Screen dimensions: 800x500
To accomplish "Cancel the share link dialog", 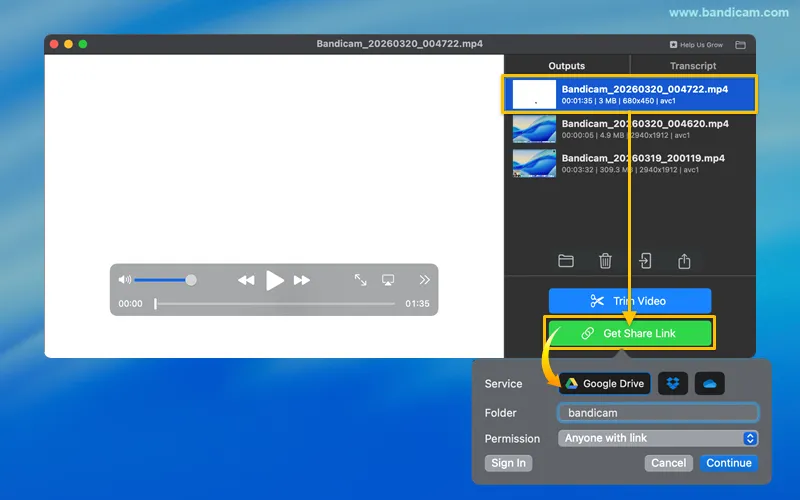I will click(x=668, y=463).
